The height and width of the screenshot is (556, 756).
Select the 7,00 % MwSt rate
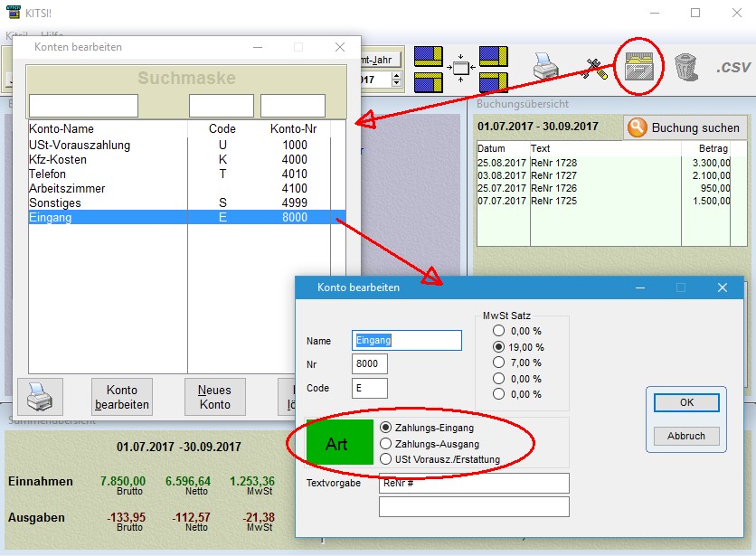tap(498, 363)
